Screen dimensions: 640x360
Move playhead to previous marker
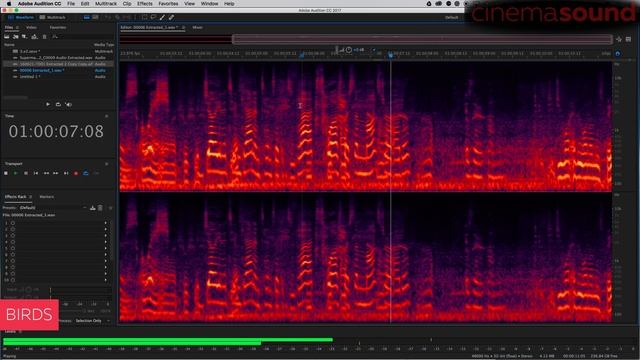pyautogui.click(x=36, y=173)
